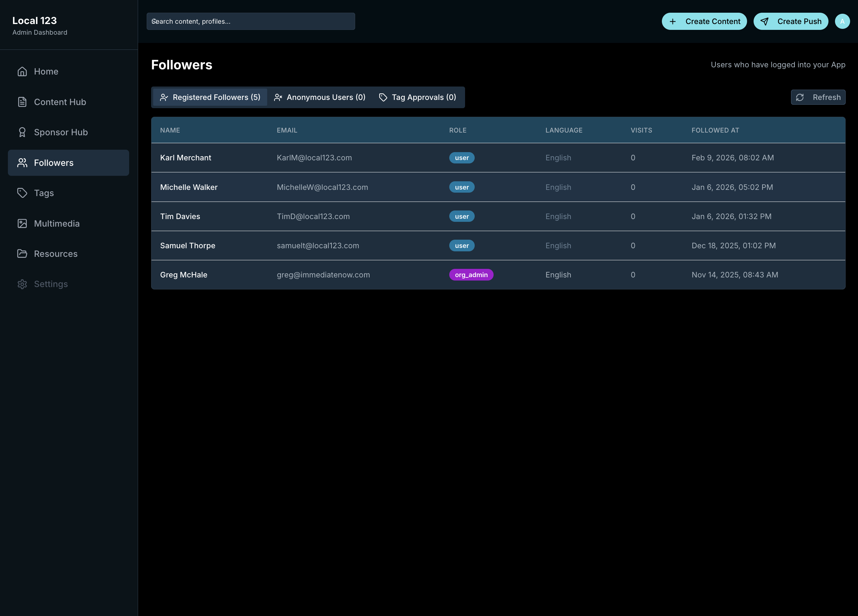
Task: Click email TimD@local123.com
Action: [x=313, y=216]
